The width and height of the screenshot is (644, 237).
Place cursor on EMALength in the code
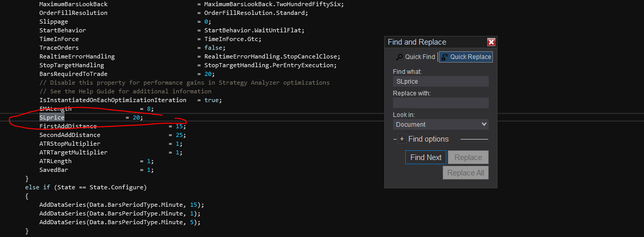point(55,109)
